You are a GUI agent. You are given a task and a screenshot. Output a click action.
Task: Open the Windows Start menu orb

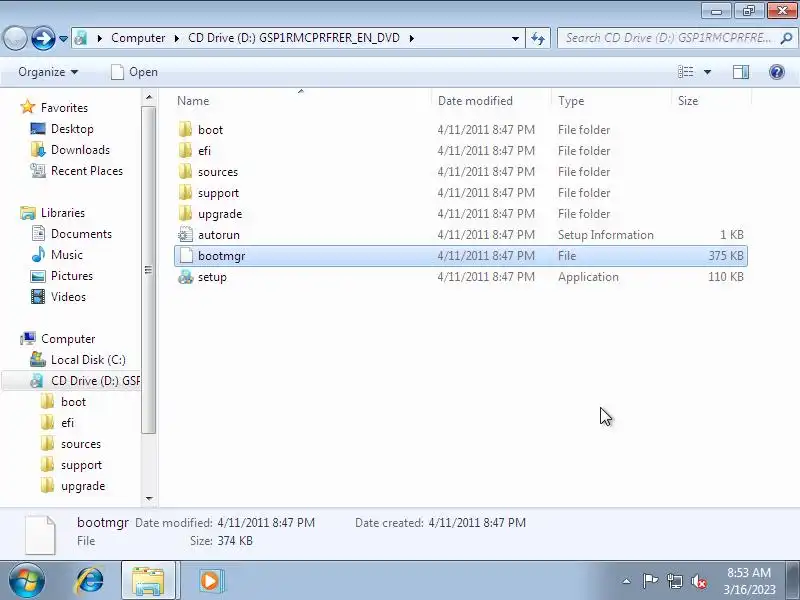(27, 581)
